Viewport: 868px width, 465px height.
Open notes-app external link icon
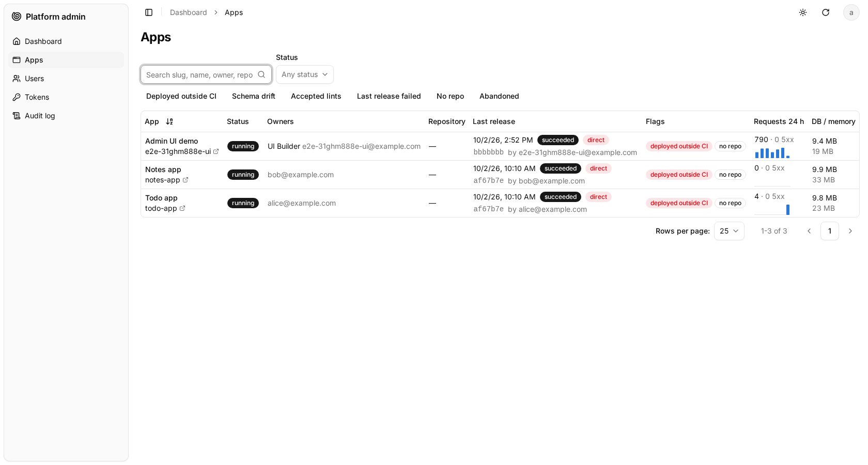click(185, 180)
